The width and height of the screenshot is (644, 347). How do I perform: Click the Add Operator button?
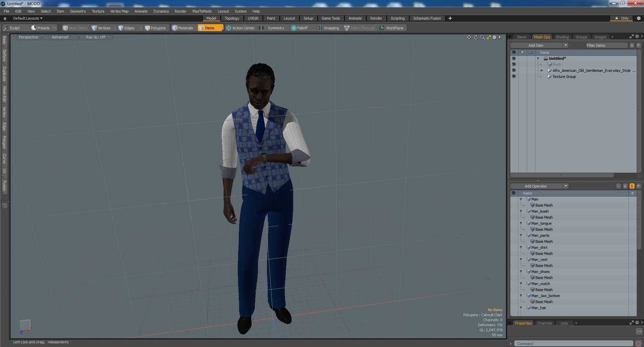[x=536, y=186]
